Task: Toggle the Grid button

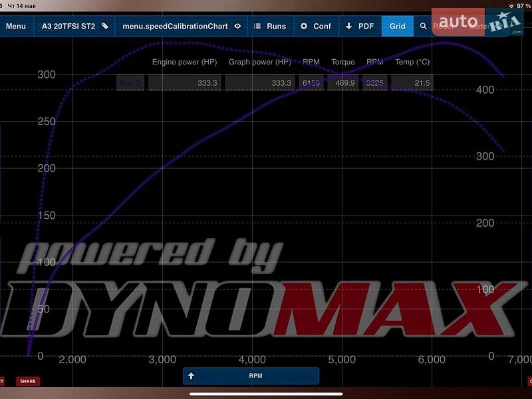Action: click(x=397, y=26)
